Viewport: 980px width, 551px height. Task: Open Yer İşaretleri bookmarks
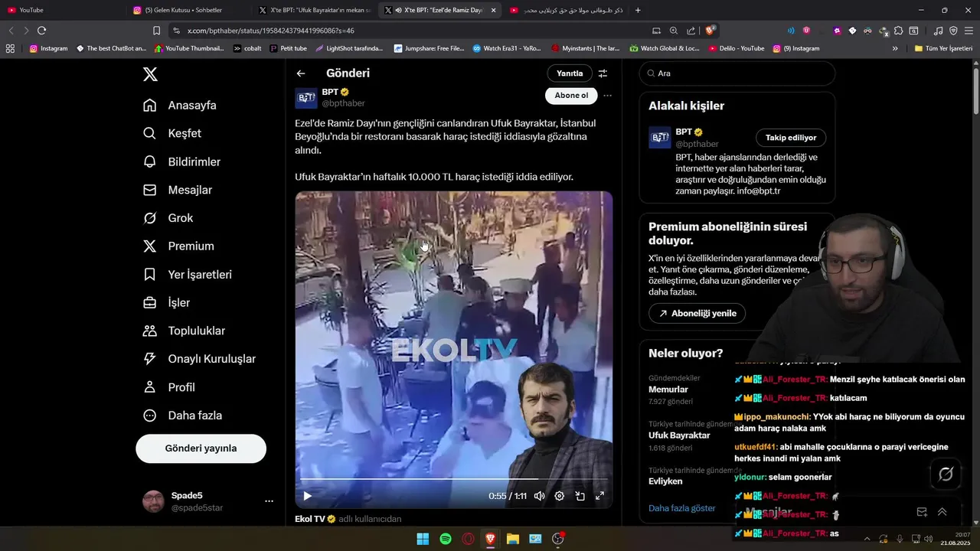tap(188, 274)
